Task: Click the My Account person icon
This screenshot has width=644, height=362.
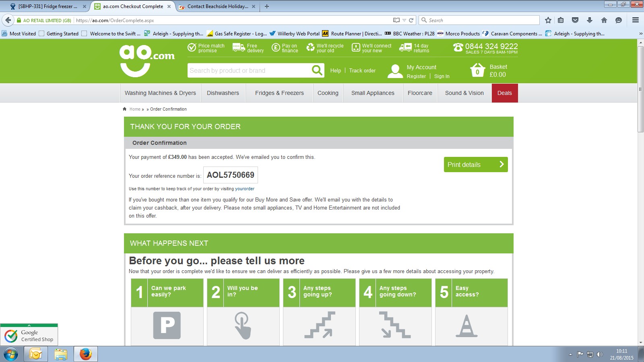Action: coord(395,71)
